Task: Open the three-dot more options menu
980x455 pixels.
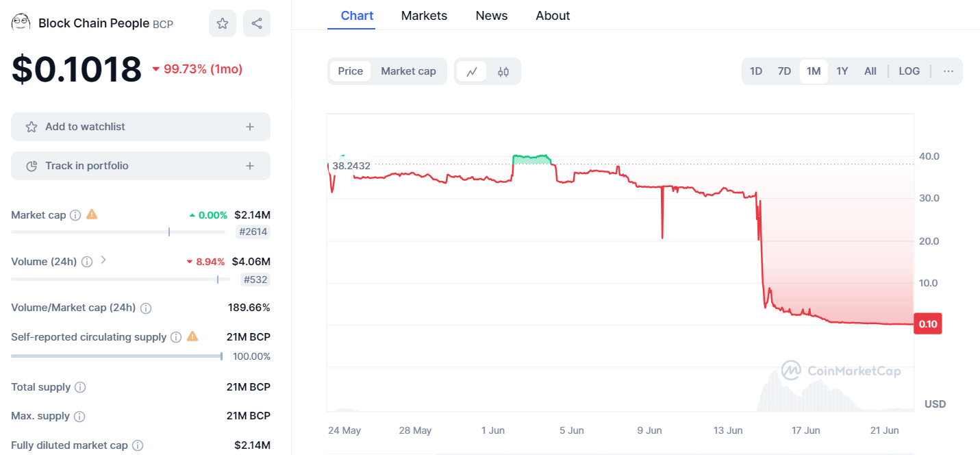Action: point(948,71)
